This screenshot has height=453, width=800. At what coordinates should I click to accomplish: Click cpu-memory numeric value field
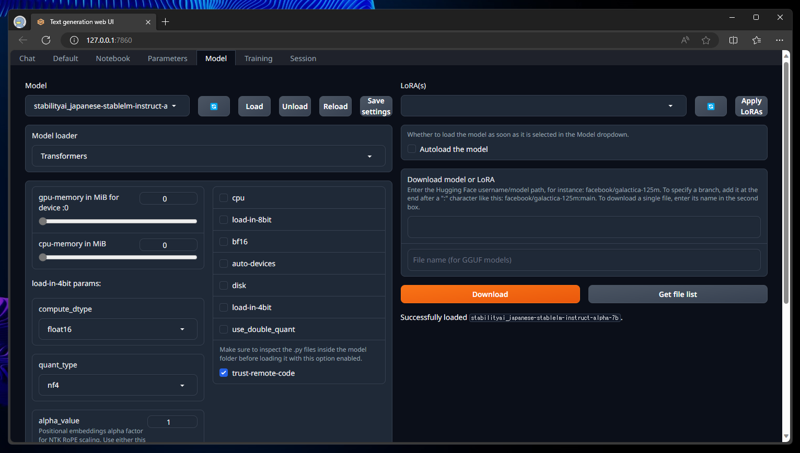(168, 245)
